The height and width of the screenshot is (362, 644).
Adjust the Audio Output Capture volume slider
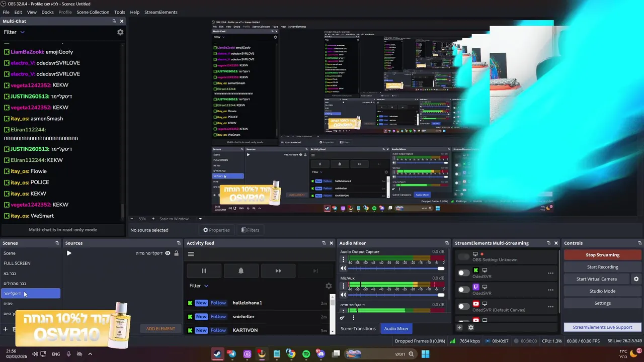point(396,268)
